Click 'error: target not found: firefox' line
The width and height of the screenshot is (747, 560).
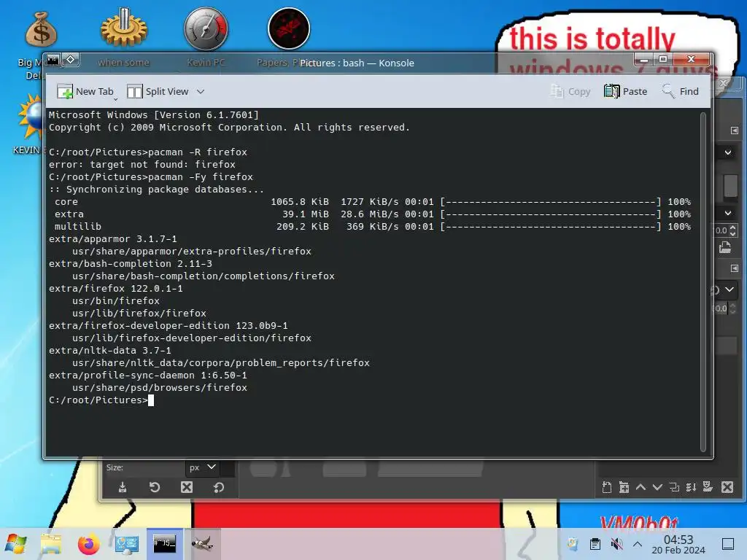point(142,164)
